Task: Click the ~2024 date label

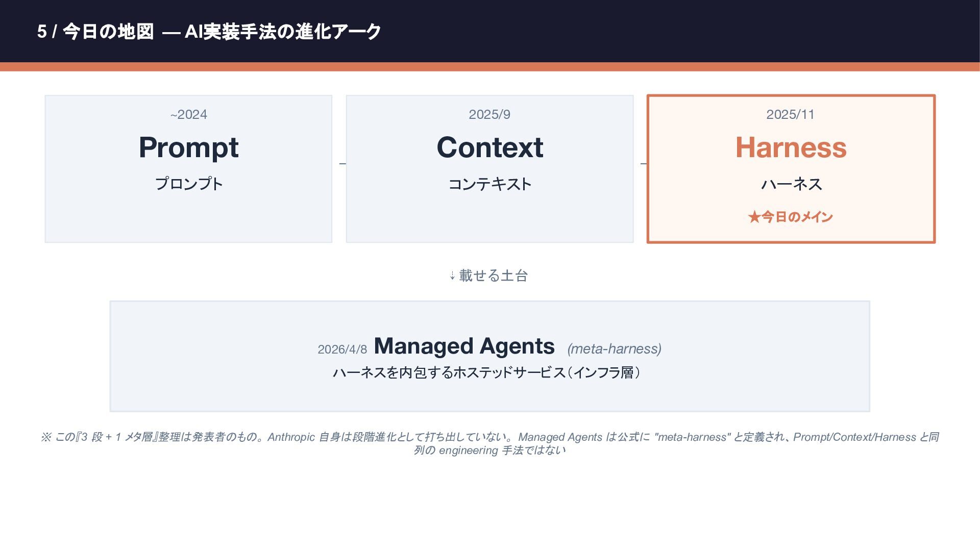Action: (188, 114)
